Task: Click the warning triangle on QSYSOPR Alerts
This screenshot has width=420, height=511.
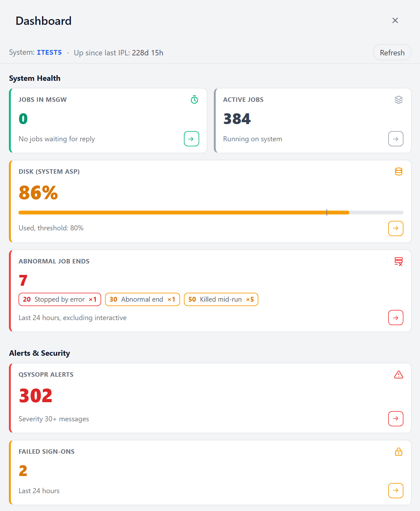Action: coord(399,374)
